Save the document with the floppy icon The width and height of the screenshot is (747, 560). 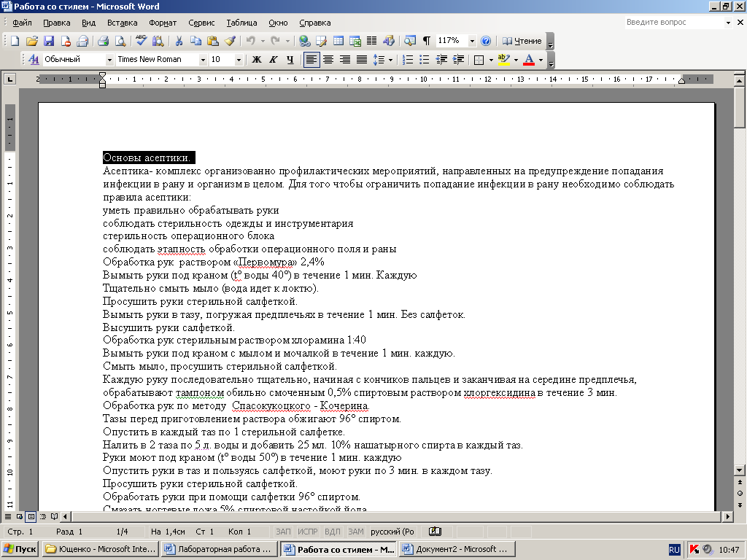tap(49, 41)
